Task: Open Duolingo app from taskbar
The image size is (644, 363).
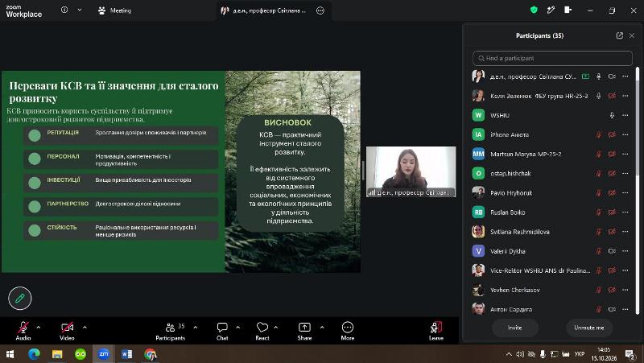Action: (x=80, y=354)
